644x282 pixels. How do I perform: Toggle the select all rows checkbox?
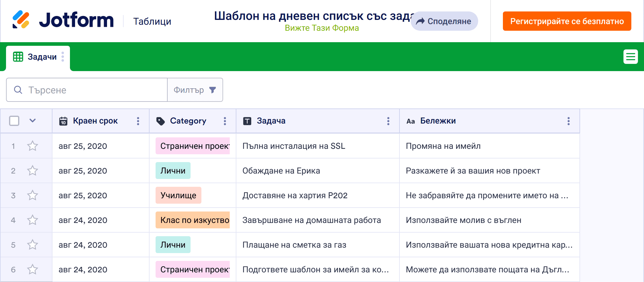pyautogui.click(x=14, y=121)
